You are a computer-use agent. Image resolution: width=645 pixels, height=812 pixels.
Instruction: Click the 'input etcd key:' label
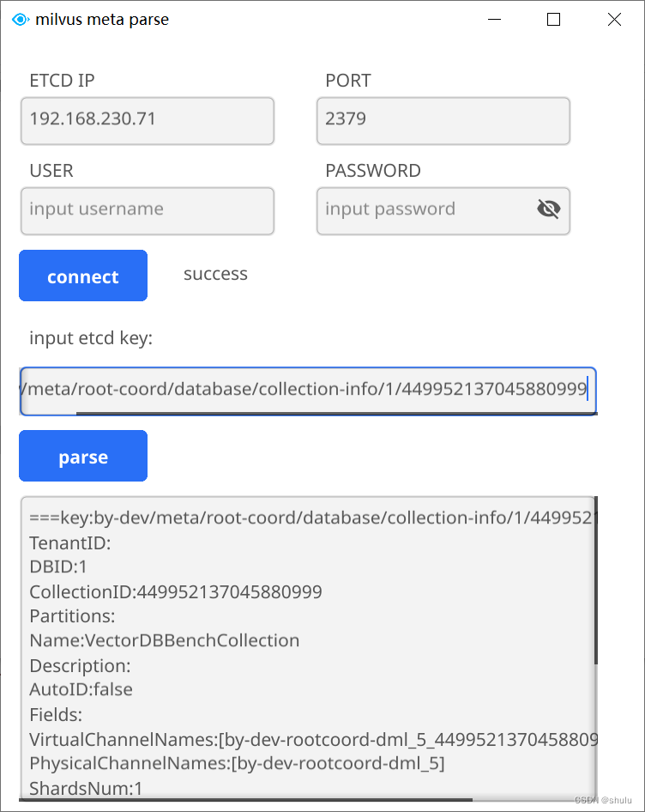click(x=91, y=338)
